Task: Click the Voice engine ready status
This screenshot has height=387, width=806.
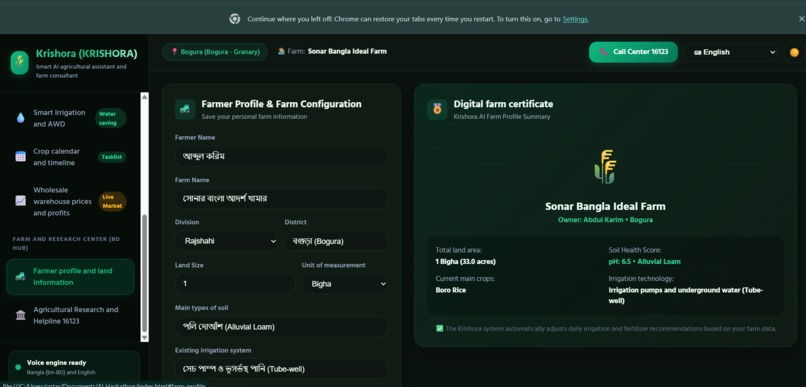Action: click(x=57, y=363)
